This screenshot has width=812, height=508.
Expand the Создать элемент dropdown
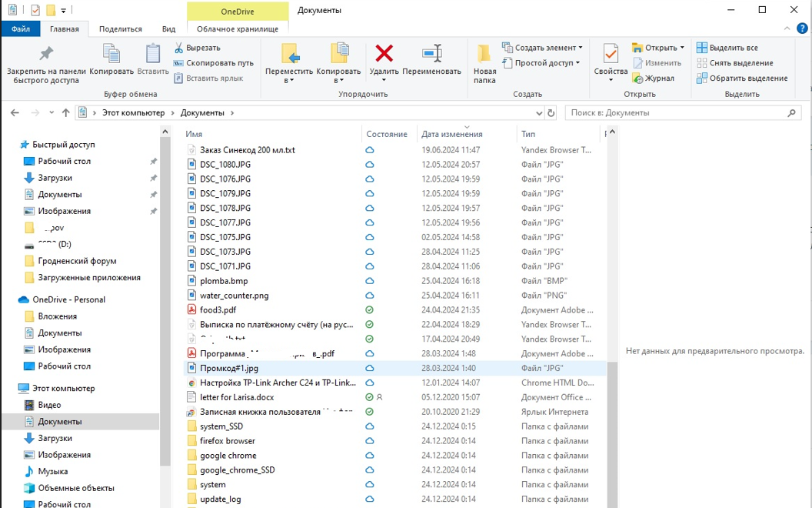click(x=580, y=48)
